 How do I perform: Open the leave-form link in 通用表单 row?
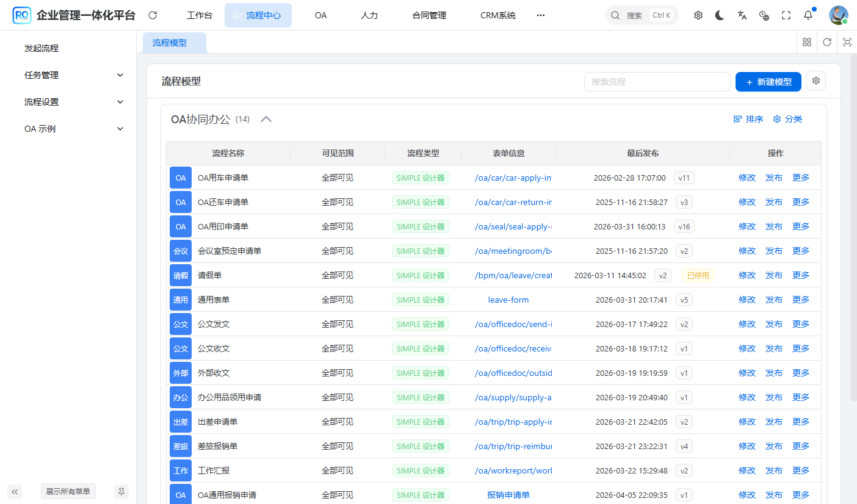(508, 299)
